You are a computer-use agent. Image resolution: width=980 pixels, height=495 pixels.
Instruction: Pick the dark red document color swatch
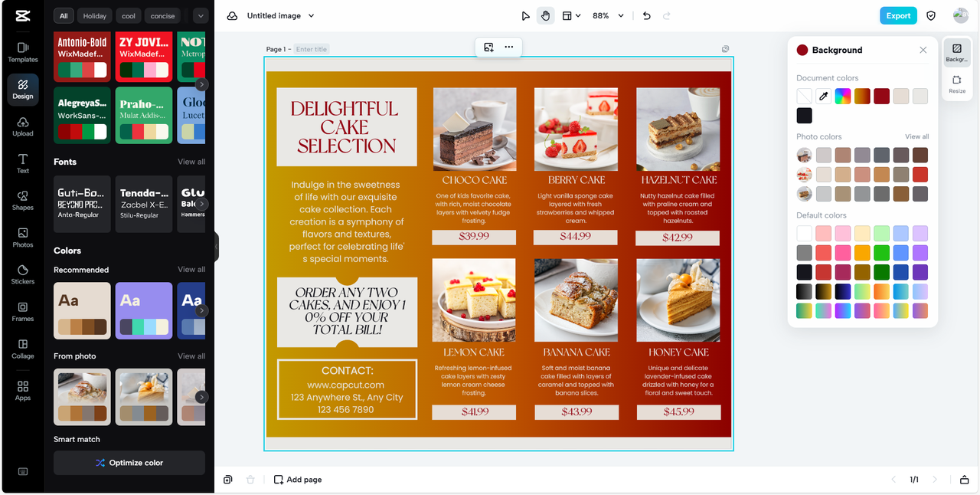881,96
